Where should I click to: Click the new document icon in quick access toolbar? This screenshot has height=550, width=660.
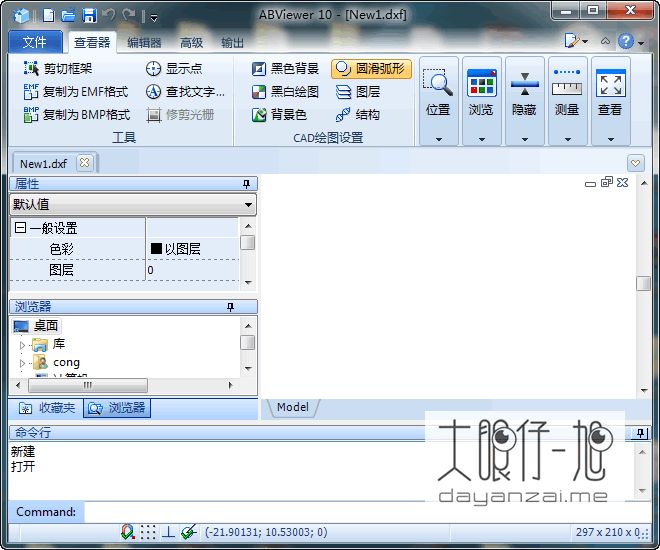49,16
